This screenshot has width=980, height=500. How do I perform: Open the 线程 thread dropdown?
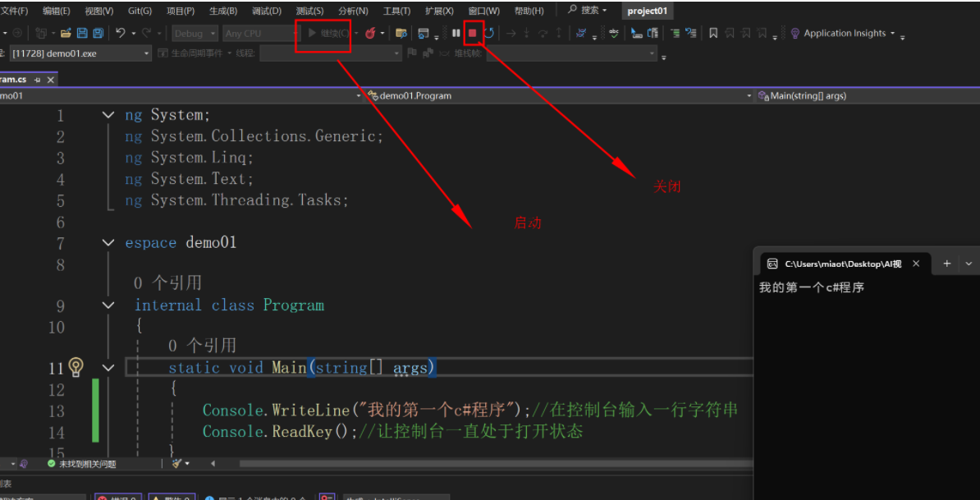[330, 53]
